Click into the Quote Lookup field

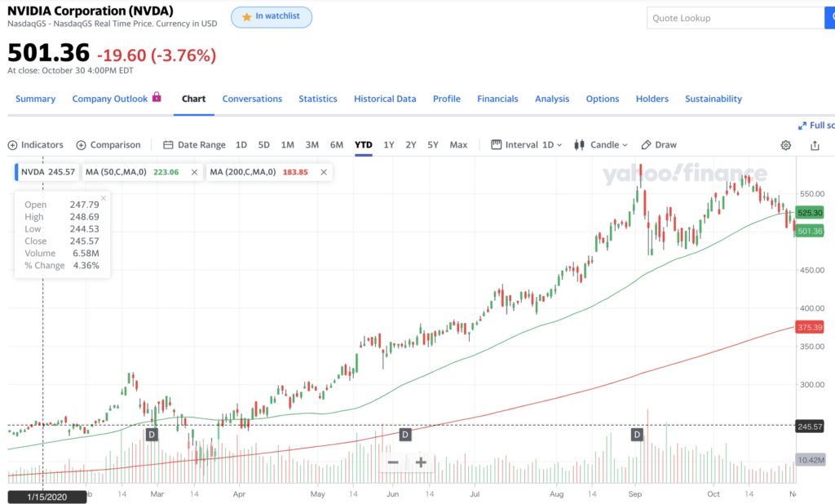736,18
